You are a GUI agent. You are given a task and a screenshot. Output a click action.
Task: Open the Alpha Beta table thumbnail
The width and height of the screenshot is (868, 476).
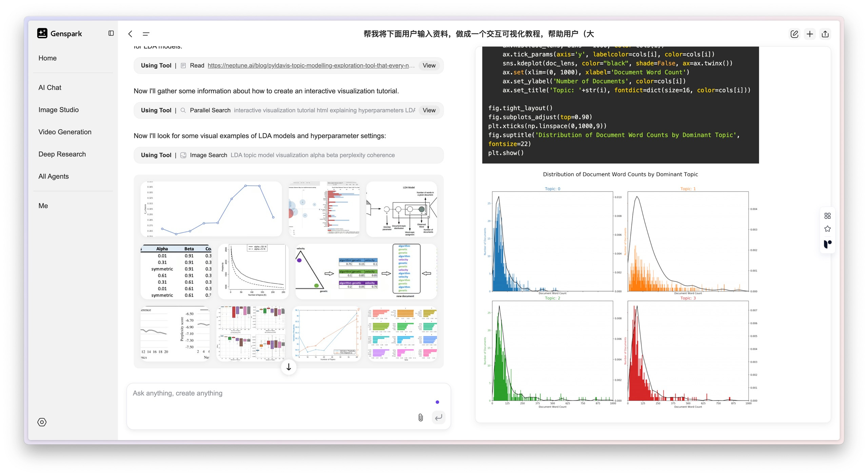click(x=176, y=271)
